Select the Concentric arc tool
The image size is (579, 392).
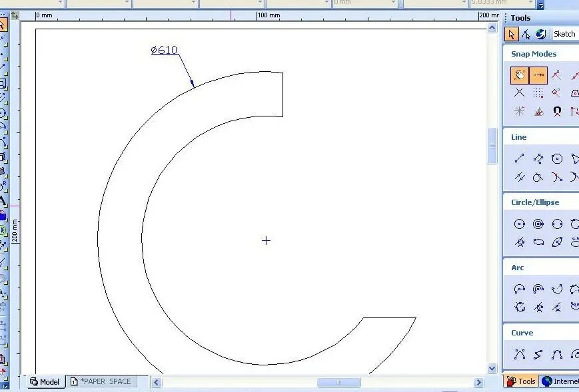tap(538, 289)
